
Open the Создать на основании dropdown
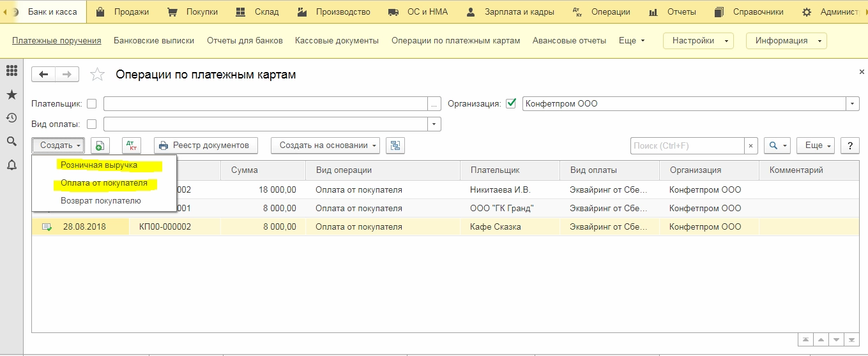324,145
